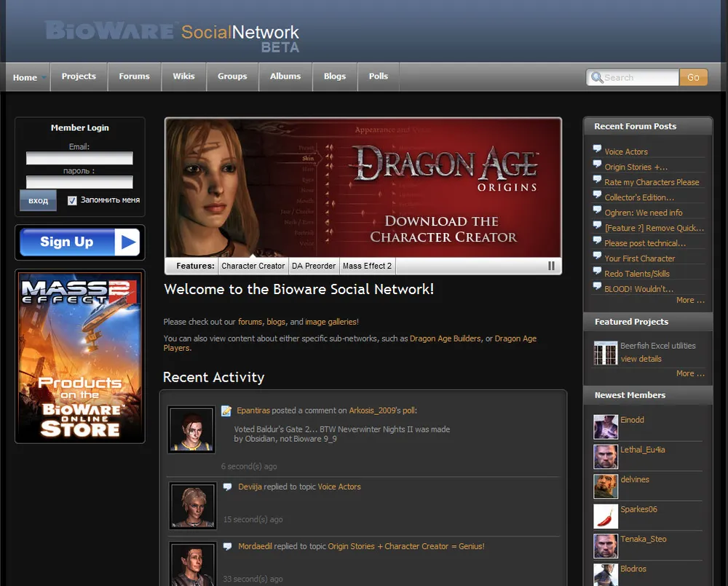This screenshot has height=586, width=728.
Task: Open Beerfish Excel utilities project icon
Action: (605, 352)
